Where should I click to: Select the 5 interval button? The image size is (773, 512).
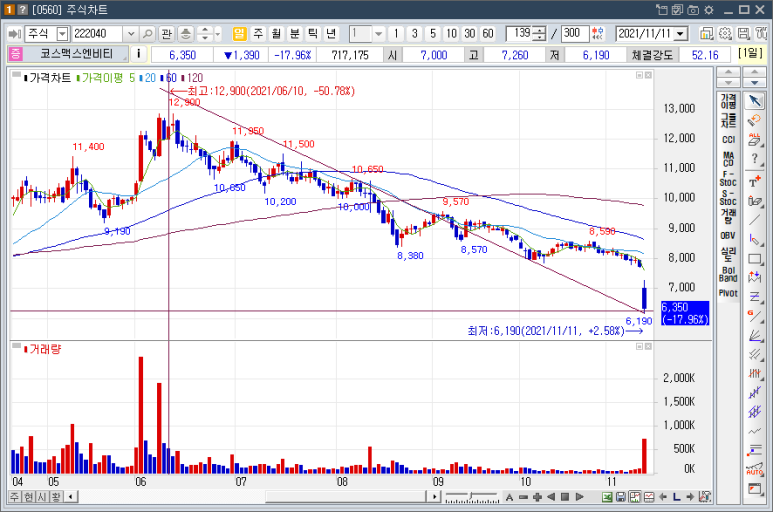pos(433,34)
